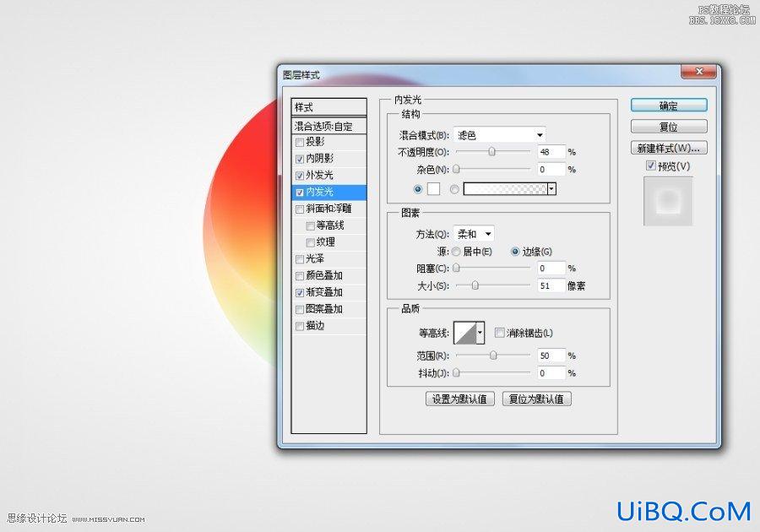The image size is (760, 532).
Task: Enable the 光泽 style checkbox
Action: point(300,259)
